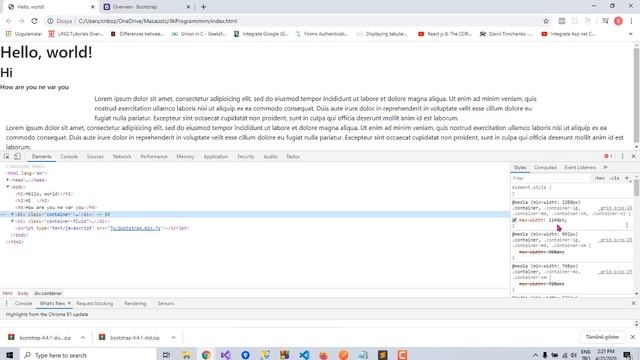Expand the div class container-fluid node
Image resolution: width=640 pixels, height=360 pixels.
click(12, 221)
